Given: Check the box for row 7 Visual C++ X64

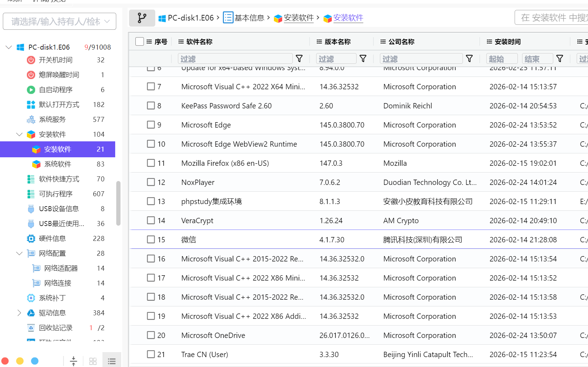Looking at the screenshot, I should [x=151, y=86].
